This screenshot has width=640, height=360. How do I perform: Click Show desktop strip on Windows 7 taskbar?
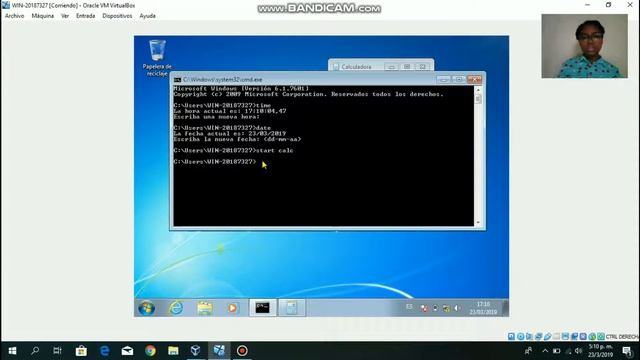pyautogui.click(x=506, y=308)
